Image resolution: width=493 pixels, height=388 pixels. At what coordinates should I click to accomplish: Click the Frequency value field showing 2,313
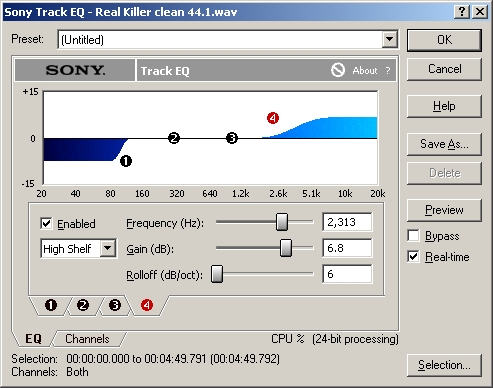point(347,222)
